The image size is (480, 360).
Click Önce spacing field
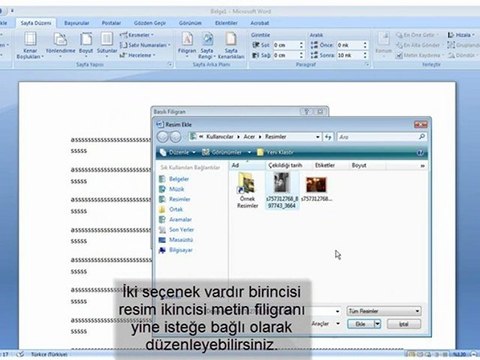point(349,45)
